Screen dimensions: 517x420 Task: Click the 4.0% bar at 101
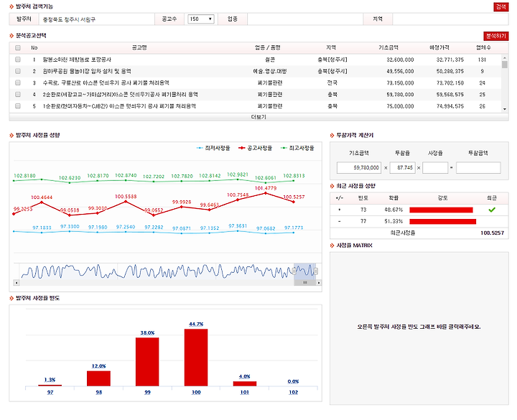pos(245,383)
